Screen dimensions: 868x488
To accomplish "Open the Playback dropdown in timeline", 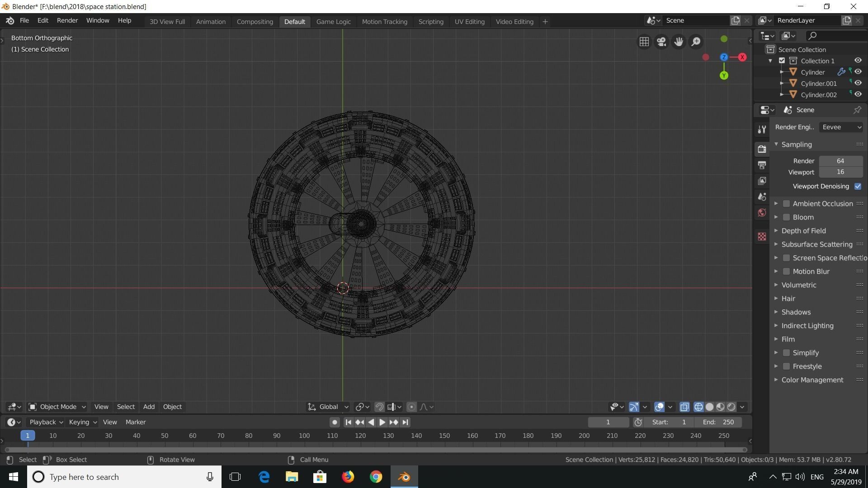I will 46,422.
